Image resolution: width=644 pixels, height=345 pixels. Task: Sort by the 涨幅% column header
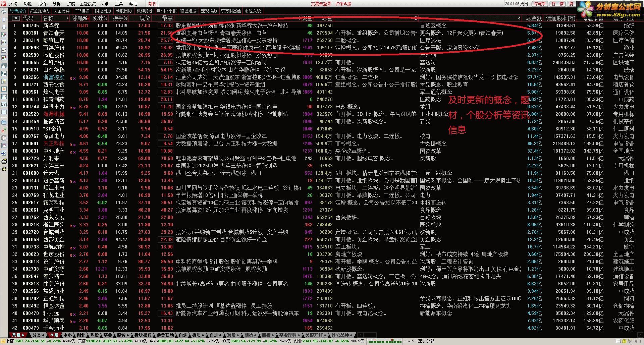point(80,18)
